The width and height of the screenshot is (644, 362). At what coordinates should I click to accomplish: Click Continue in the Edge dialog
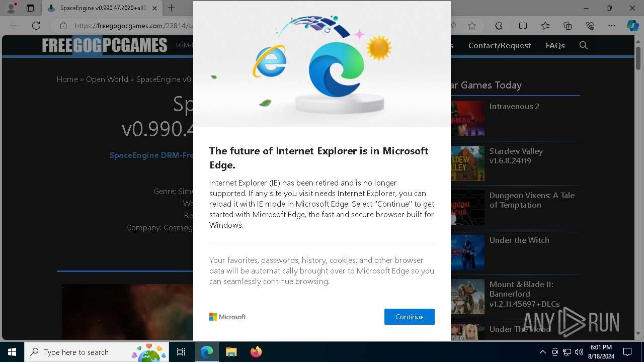(409, 317)
